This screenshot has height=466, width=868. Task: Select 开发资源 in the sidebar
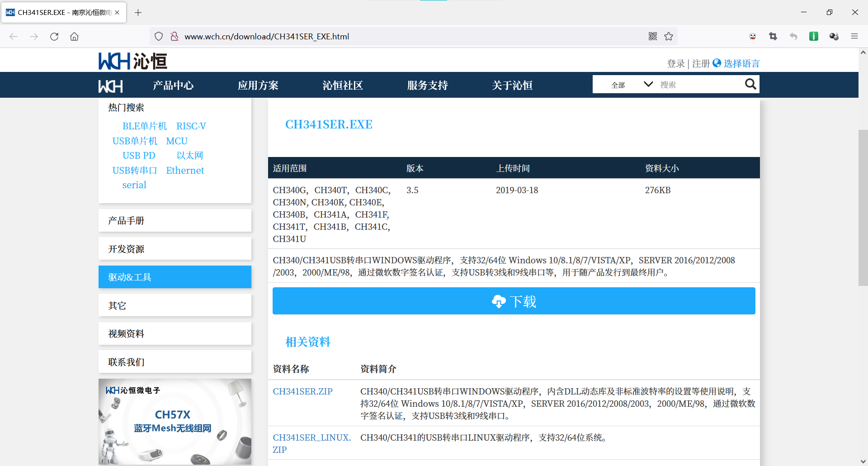click(x=175, y=249)
